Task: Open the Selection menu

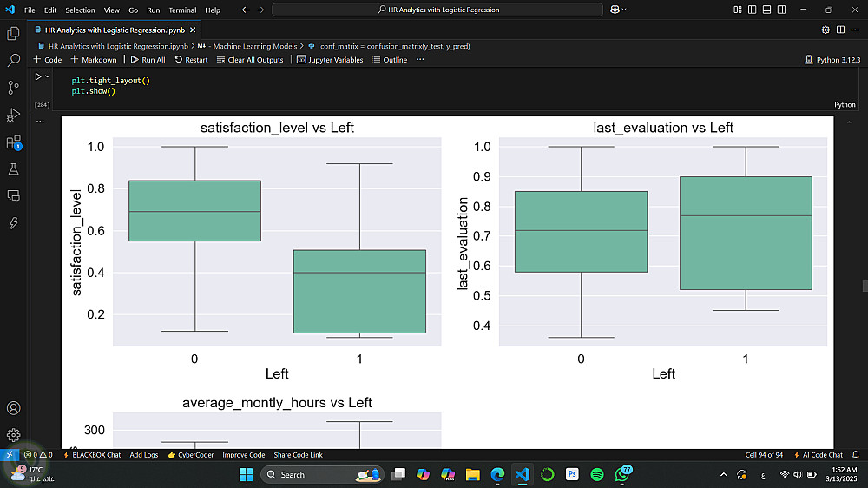Action: 80,10
